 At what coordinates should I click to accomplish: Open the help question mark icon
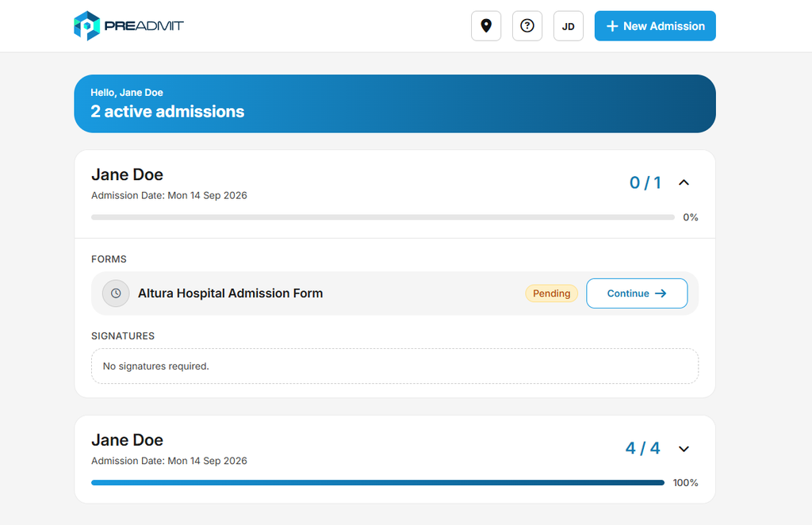click(527, 26)
